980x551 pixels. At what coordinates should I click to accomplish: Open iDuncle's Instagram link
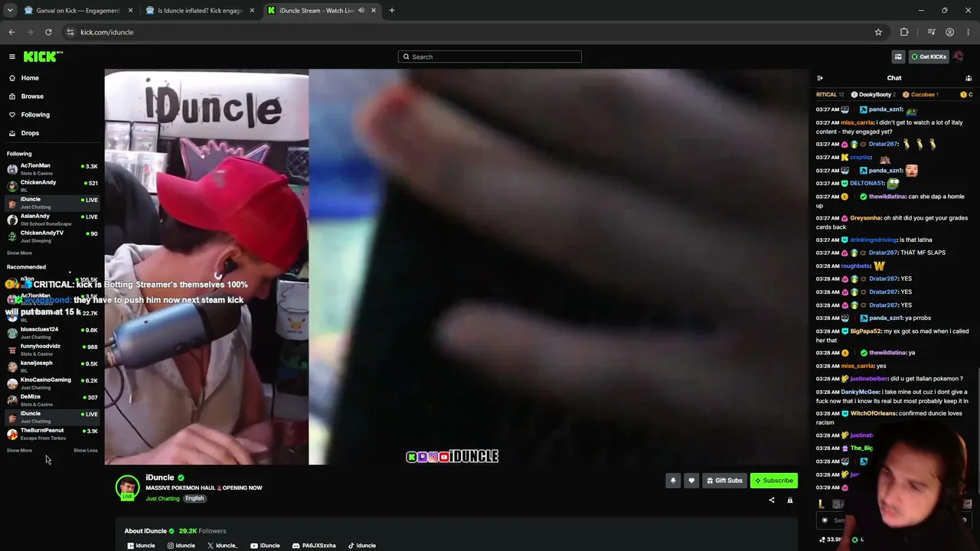click(x=181, y=546)
